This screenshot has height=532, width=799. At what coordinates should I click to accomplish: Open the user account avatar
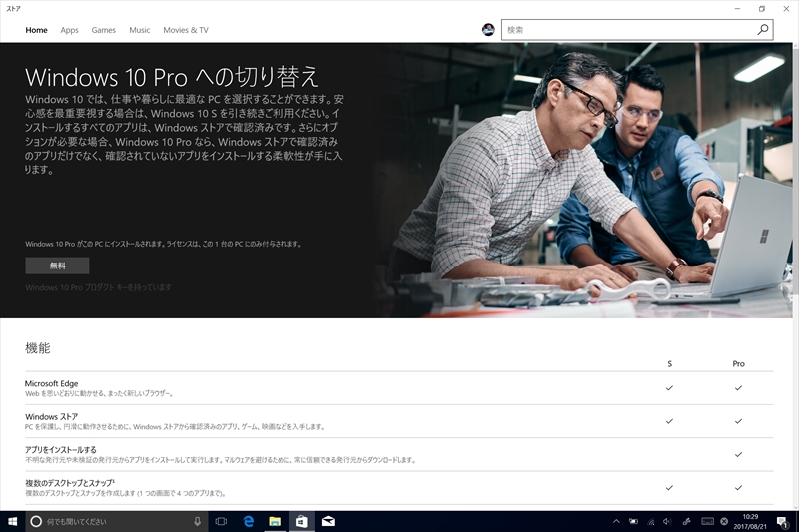click(x=488, y=30)
